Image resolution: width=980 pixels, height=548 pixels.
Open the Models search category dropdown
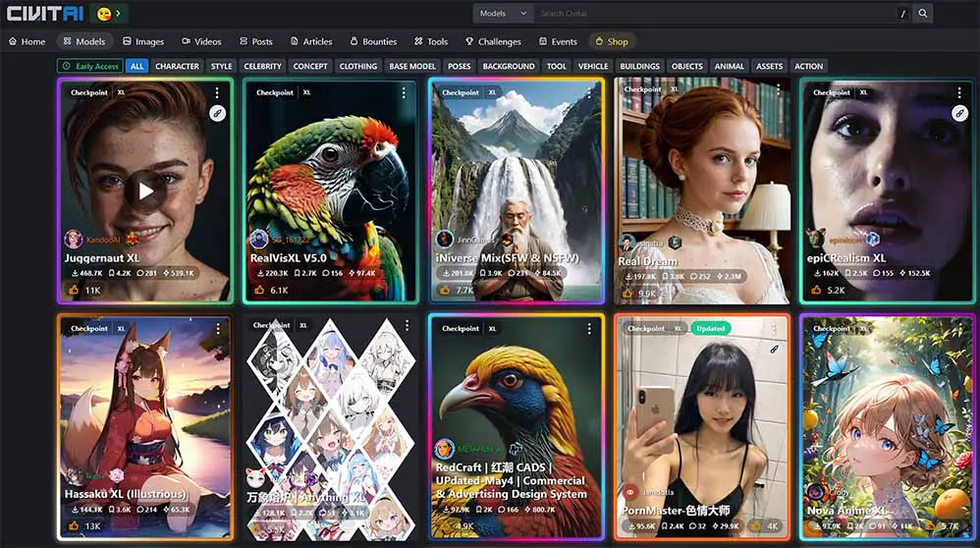[503, 13]
